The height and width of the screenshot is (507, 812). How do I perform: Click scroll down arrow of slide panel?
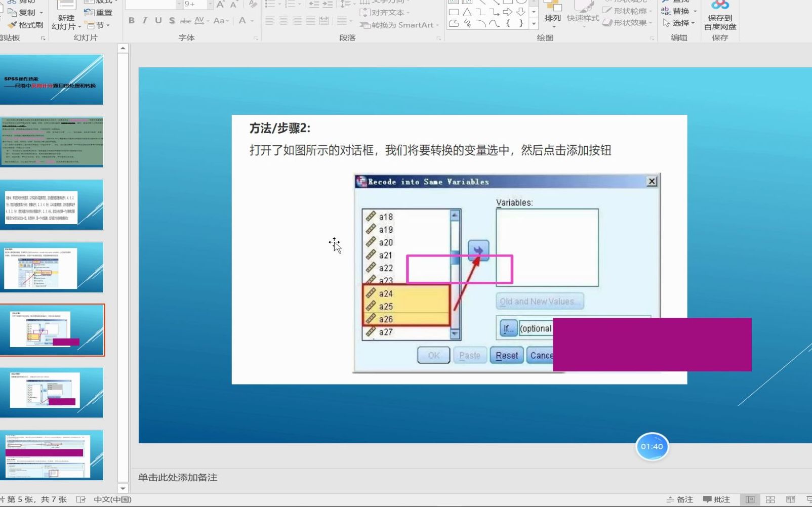123,488
